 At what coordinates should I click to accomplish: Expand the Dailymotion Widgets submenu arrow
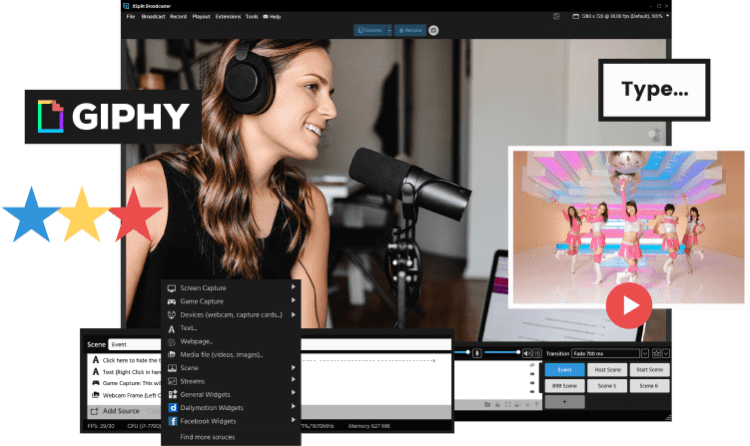click(x=293, y=406)
